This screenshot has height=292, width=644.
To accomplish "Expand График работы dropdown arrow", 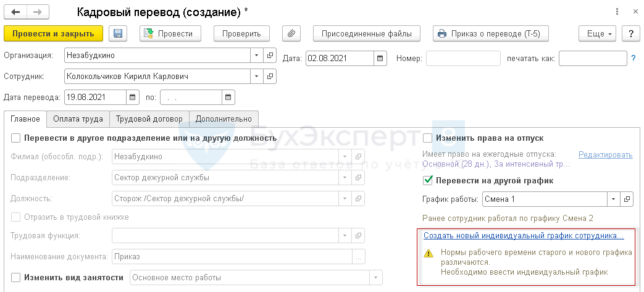I will point(613,199).
